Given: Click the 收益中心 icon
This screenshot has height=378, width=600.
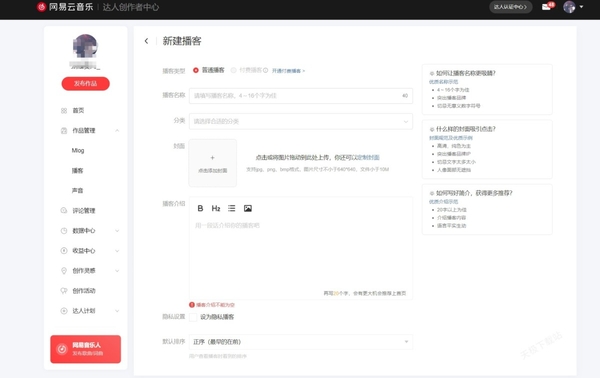Looking at the screenshot, I should pos(64,251).
